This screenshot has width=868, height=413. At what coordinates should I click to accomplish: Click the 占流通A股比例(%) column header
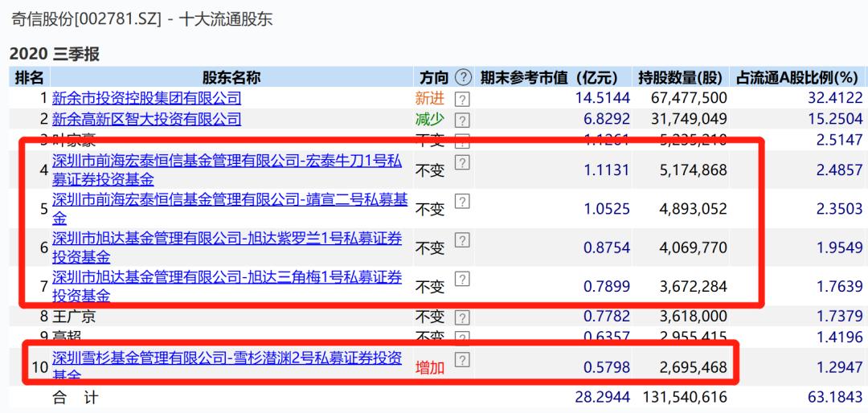[799, 77]
